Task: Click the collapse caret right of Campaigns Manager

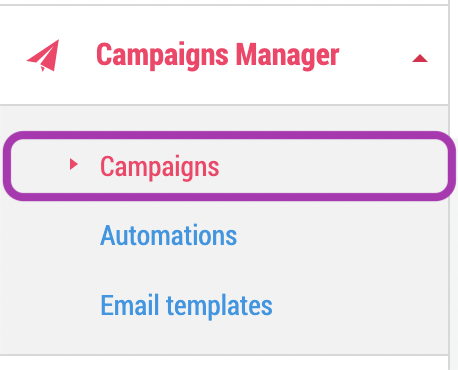Action: point(420,59)
